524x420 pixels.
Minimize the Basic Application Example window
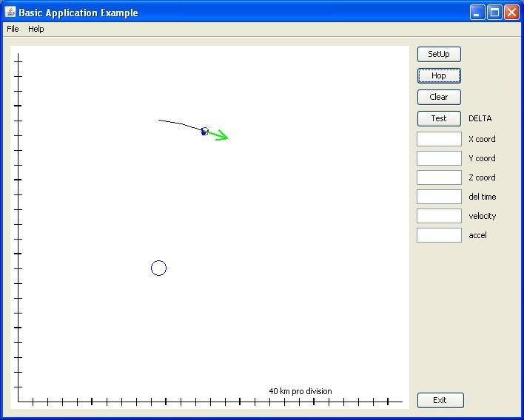coord(477,13)
